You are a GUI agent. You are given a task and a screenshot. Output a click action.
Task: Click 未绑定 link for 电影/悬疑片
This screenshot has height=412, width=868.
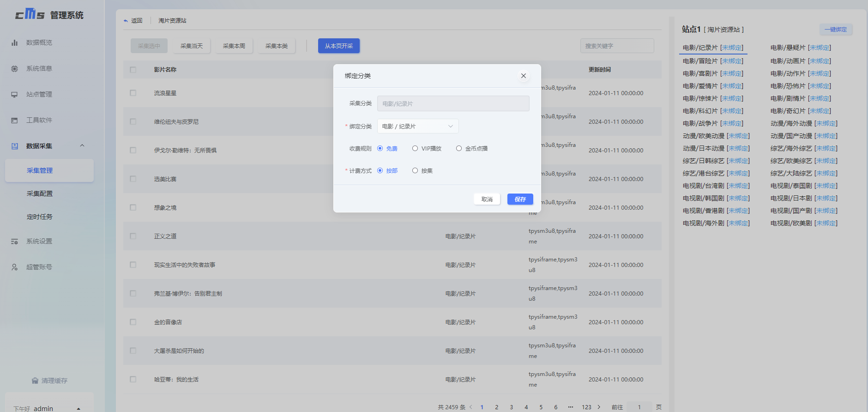coord(820,48)
